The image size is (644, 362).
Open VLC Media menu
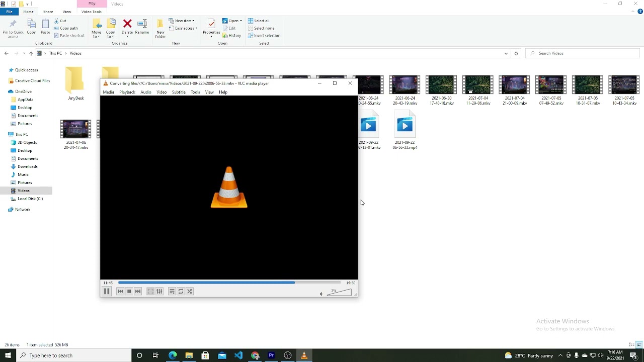coord(109,92)
